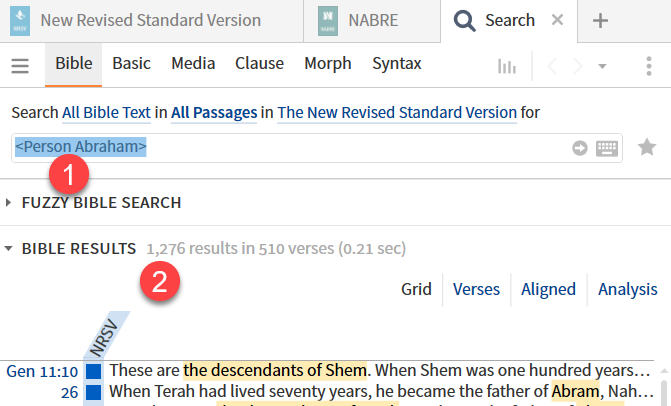
Task: Open the bar chart graph results icon
Action: pyautogui.click(x=507, y=66)
